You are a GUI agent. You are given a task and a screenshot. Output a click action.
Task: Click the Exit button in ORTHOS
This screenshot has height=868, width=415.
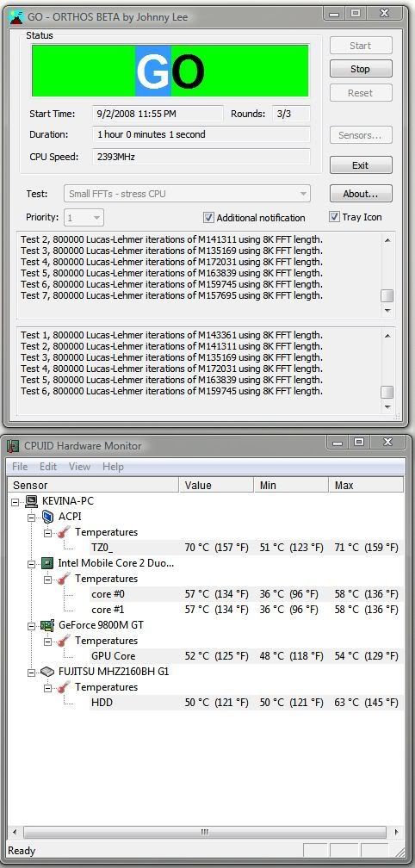tap(361, 165)
